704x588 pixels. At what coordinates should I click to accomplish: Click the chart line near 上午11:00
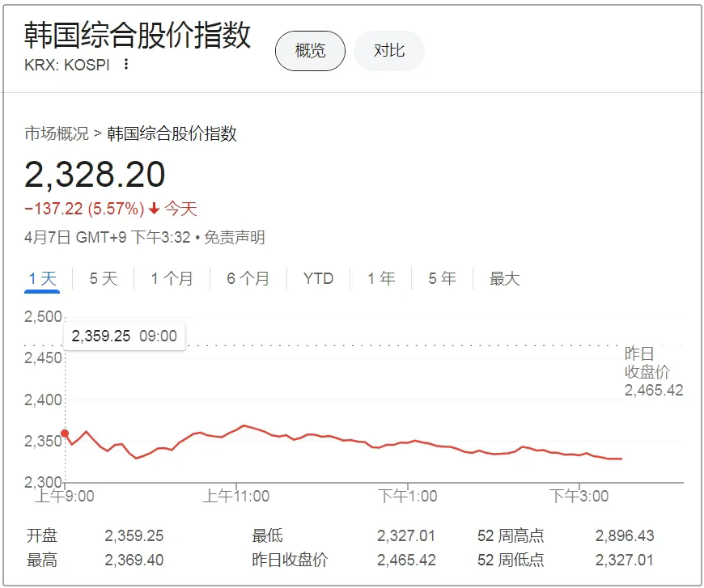tap(236, 428)
